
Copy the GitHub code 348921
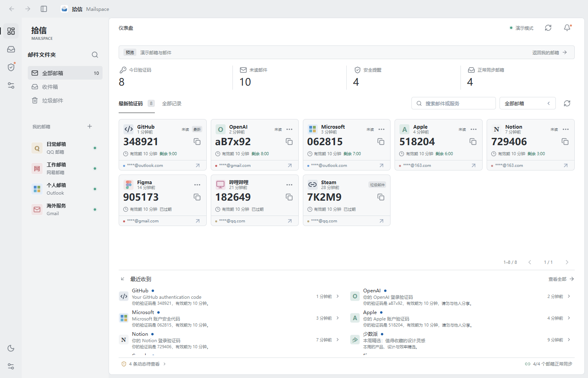[197, 142]
